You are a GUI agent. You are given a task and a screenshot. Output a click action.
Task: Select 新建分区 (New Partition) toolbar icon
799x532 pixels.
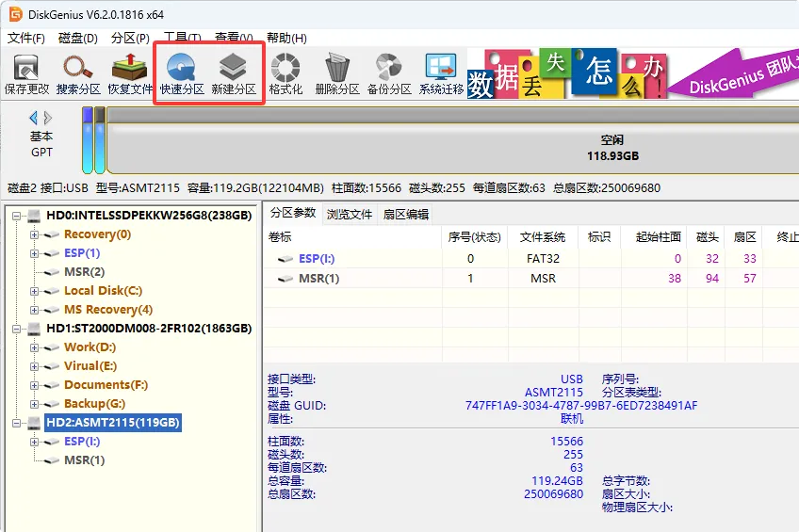pyautogui.click(x=234, y=74)
